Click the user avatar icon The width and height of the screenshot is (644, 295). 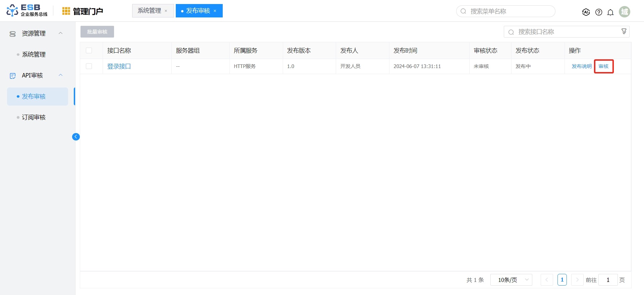point(624,12)
